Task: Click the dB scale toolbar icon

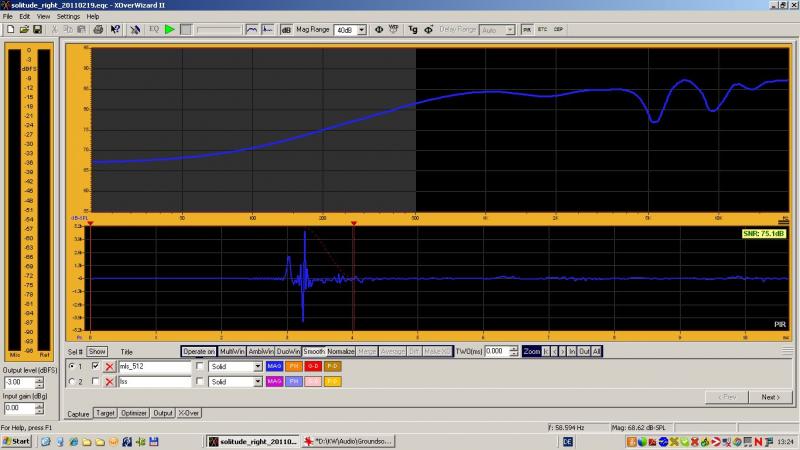Action: [x=286, y=29]
